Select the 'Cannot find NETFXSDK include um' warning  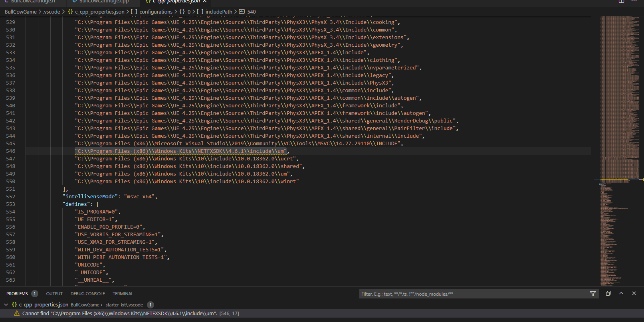coord(322,313)
